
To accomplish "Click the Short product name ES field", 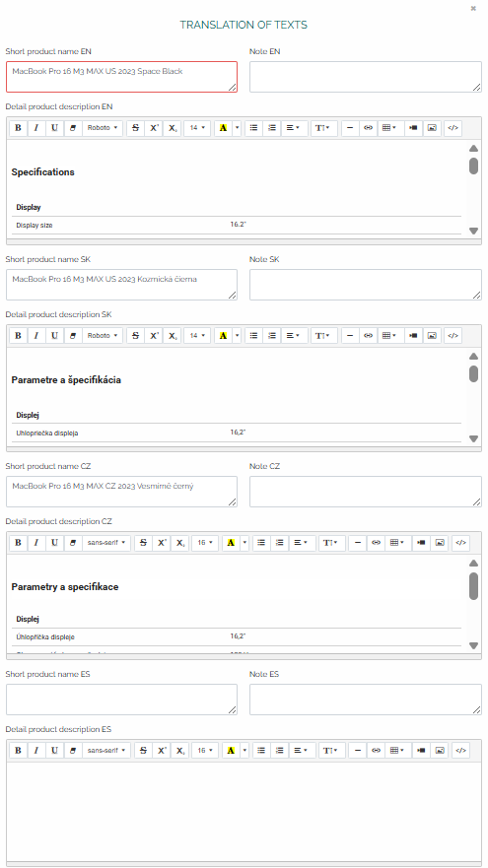I will [122, 700].
